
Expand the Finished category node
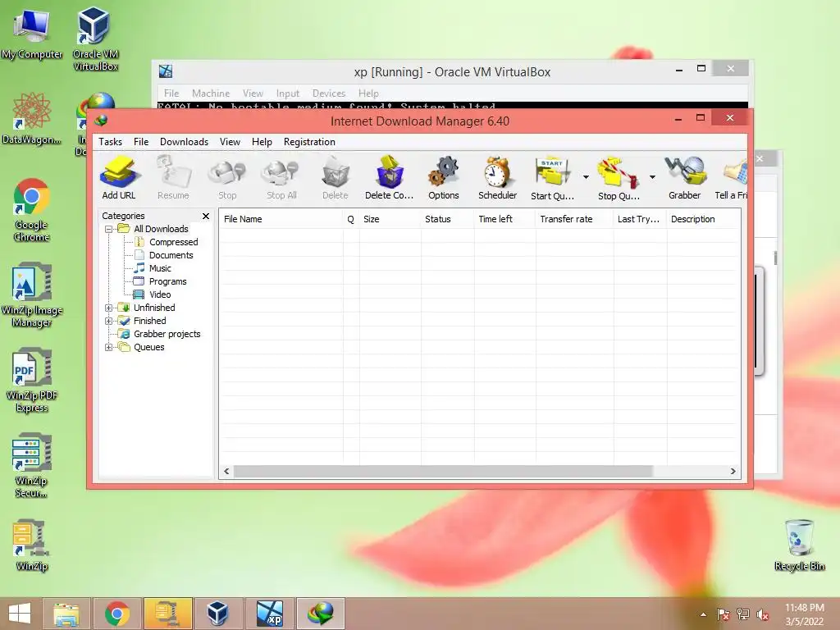coord(109,321)
